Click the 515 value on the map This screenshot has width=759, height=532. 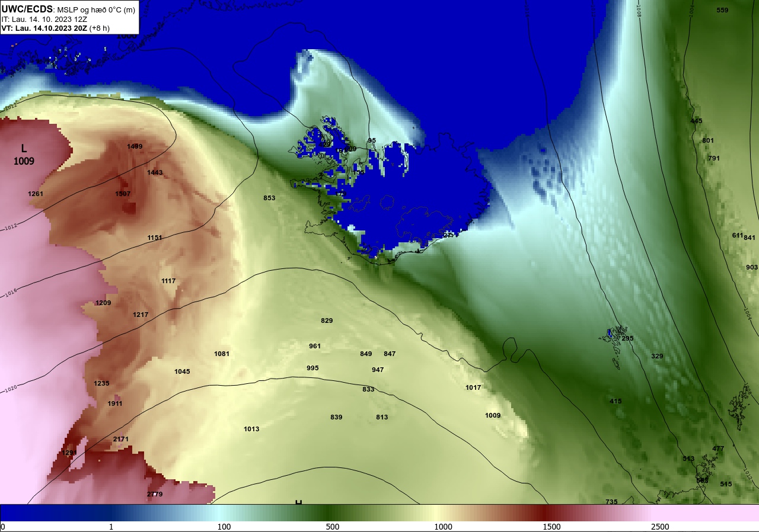tap(726, 484)
